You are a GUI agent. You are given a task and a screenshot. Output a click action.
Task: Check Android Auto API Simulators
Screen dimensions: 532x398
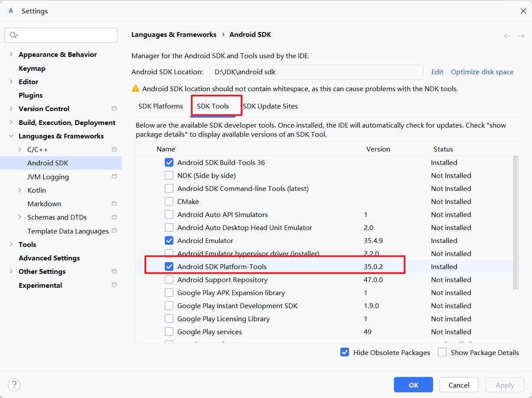tap(169, 214)
